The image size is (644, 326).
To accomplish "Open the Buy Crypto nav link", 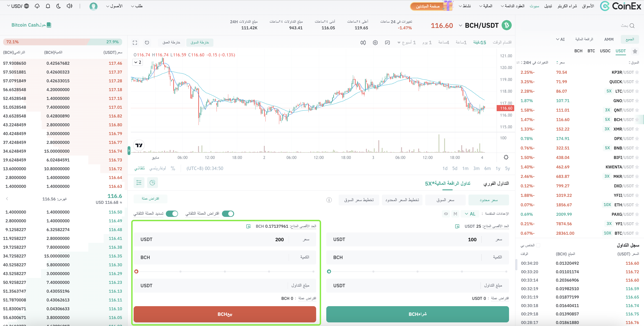I will pos(567,6).
